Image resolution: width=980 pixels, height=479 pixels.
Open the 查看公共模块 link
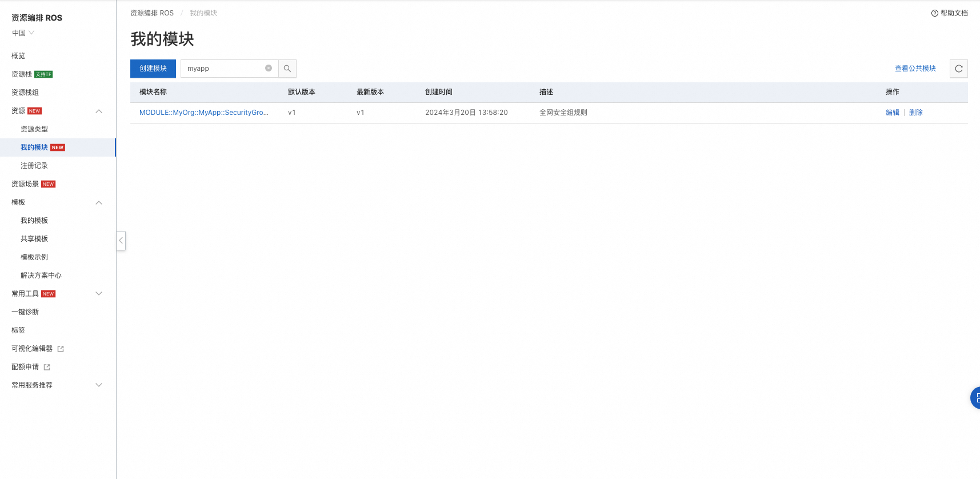coord(915,69)
